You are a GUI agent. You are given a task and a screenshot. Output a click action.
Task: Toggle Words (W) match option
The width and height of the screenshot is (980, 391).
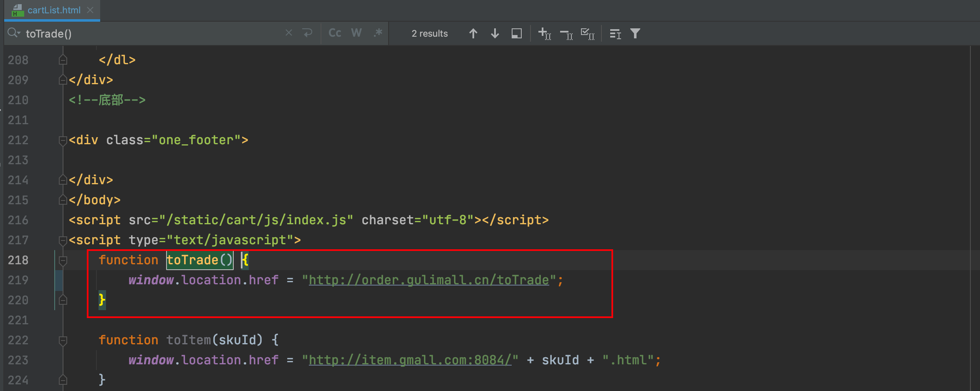pos(356,33)
